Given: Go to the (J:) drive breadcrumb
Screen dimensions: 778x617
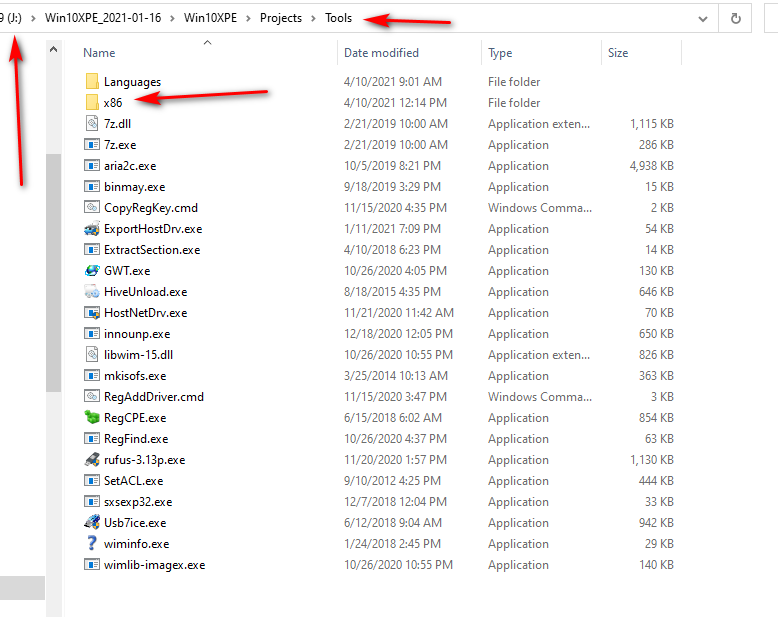Looking at the screenshot, I should click(x=11, y=18).
